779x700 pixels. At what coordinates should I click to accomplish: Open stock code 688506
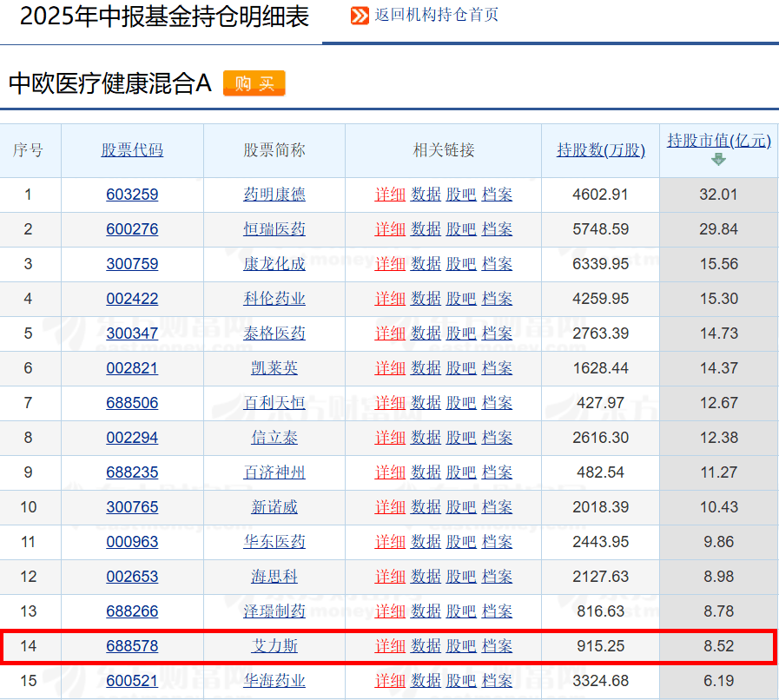tap(132, 403)
